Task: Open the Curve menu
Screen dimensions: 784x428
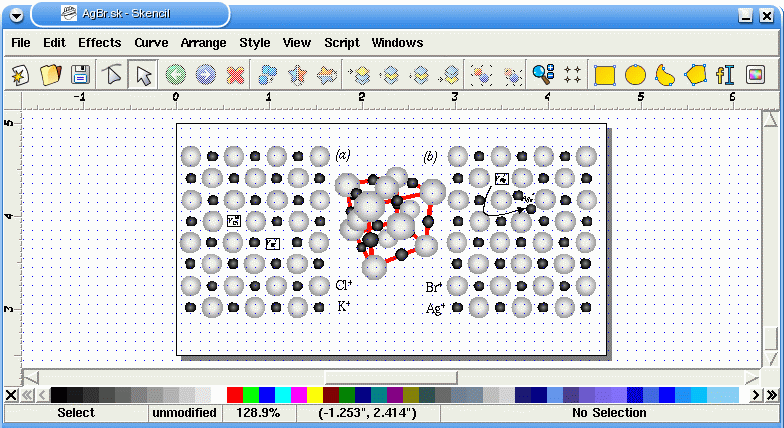Action: [x=151, y=43]
